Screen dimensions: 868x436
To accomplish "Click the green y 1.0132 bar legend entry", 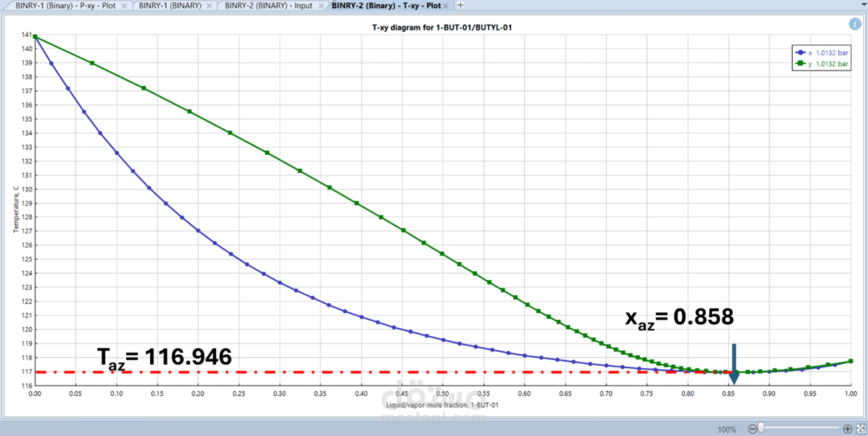I will pyautogui.click(x=821, y=64).
